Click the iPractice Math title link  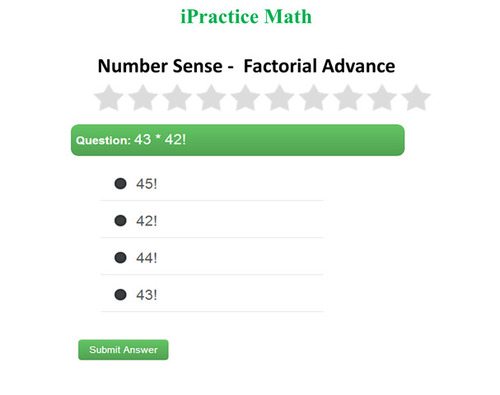point(246,16)
